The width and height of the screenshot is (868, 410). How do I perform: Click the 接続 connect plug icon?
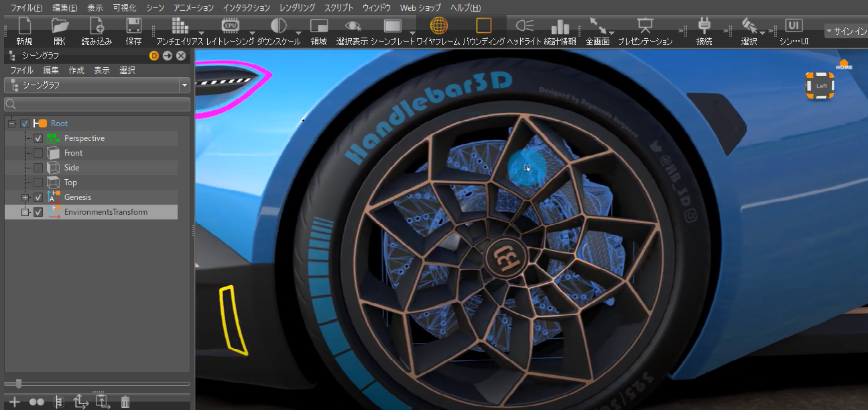[x=704, y=26]
